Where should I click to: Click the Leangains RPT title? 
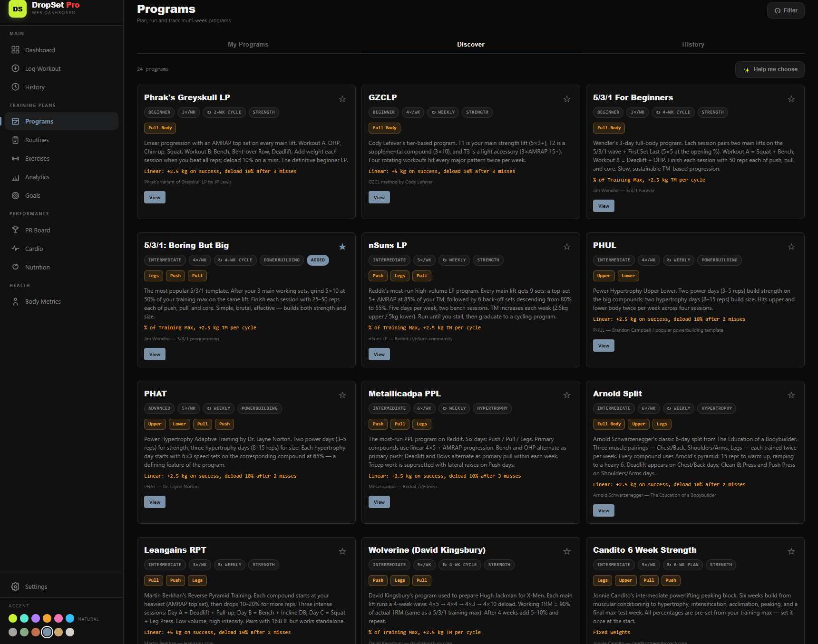click(x=175, y=550)
